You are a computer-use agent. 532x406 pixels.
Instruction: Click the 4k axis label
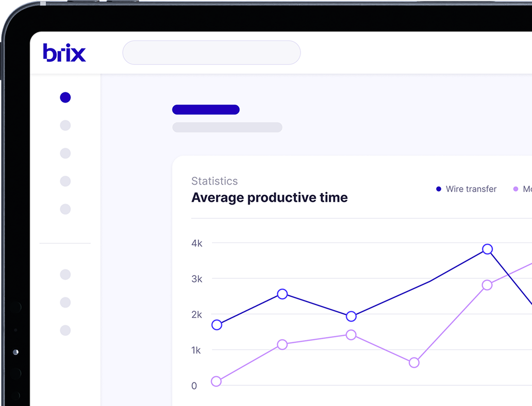(x=197, y=243)
